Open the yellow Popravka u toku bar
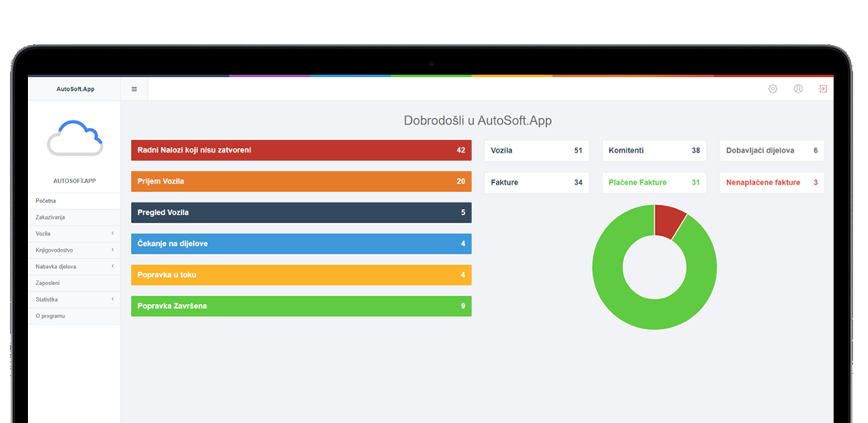 coord(301,275)
